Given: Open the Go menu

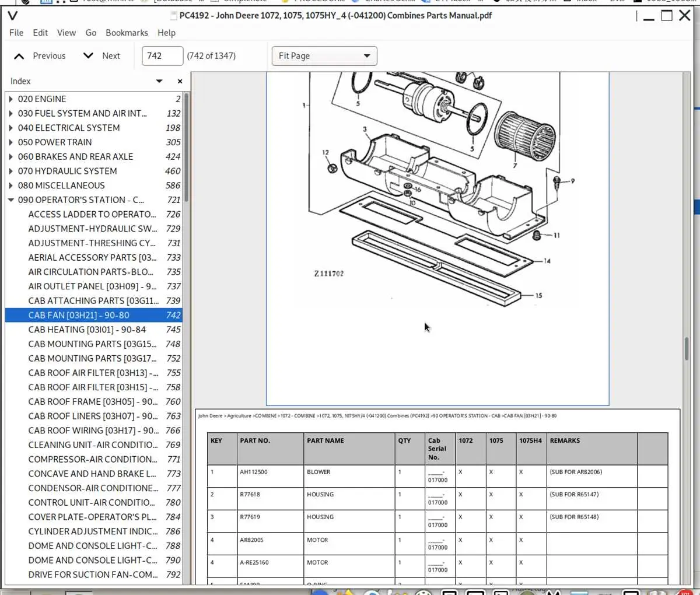Looking at the screenshot, I should [91, 33].
